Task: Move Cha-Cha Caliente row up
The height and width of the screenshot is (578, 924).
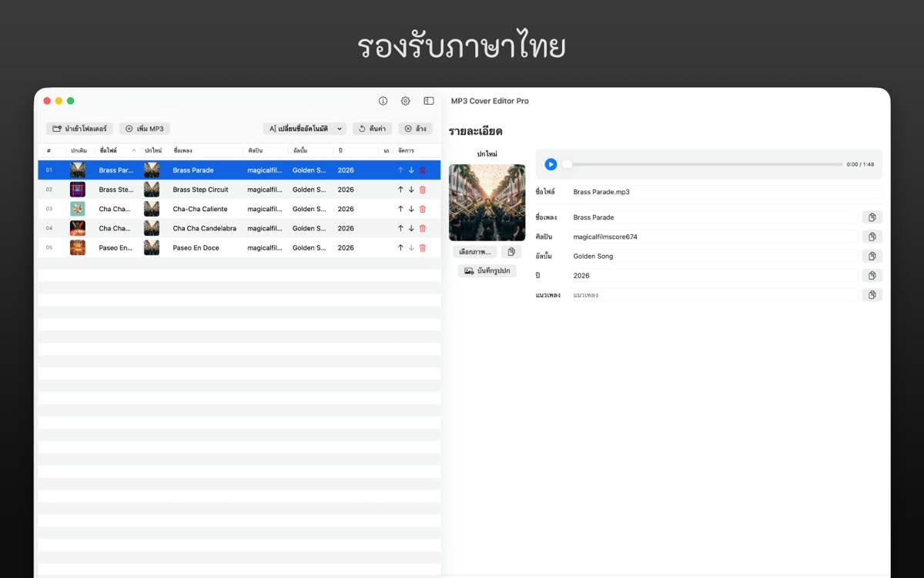Action: (400, 209)
